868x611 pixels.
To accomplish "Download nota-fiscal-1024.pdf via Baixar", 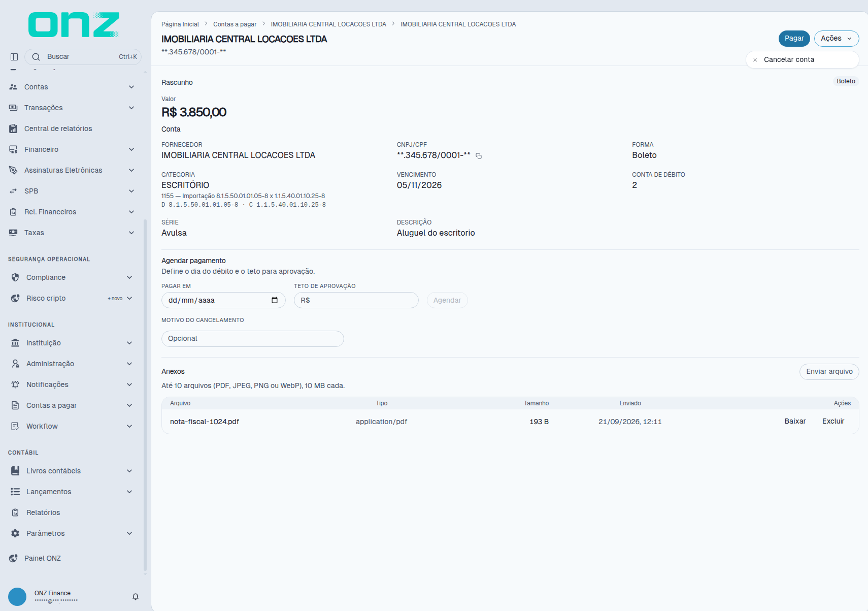I will tap(795, 422).
